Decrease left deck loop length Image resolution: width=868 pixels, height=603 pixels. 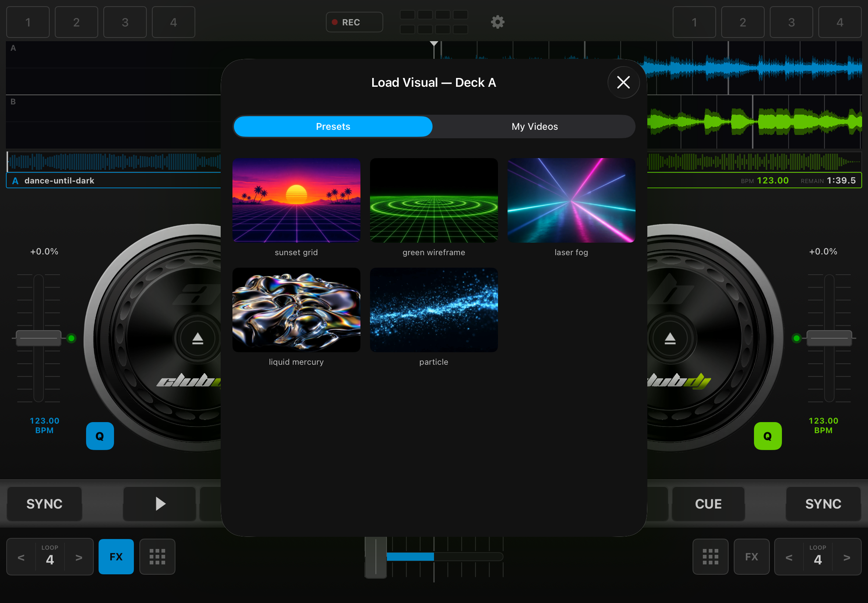[x=21, y=557]
